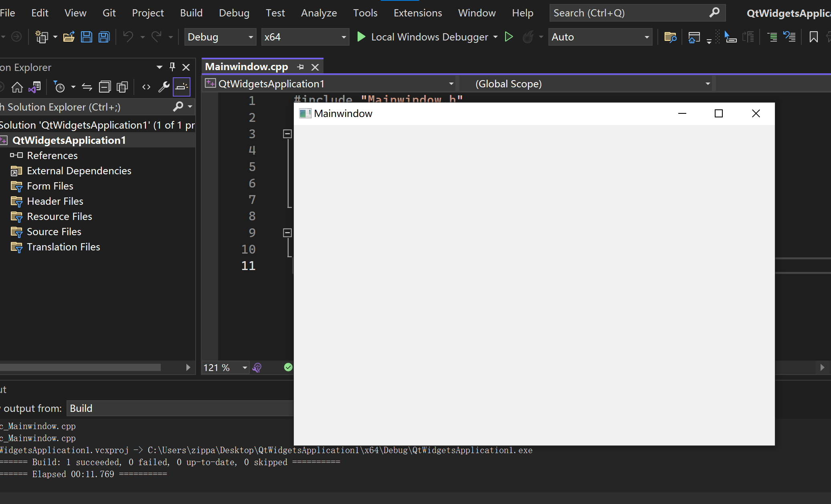Click the Collapse All icon in Solution Explorer
Image resolution: width=831 pixels, height=504 pixels.
[x=105, y=87]
